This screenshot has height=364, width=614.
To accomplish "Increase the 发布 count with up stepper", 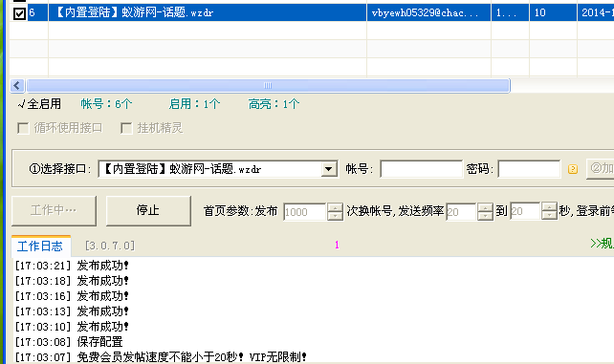I will click(335, 207).
